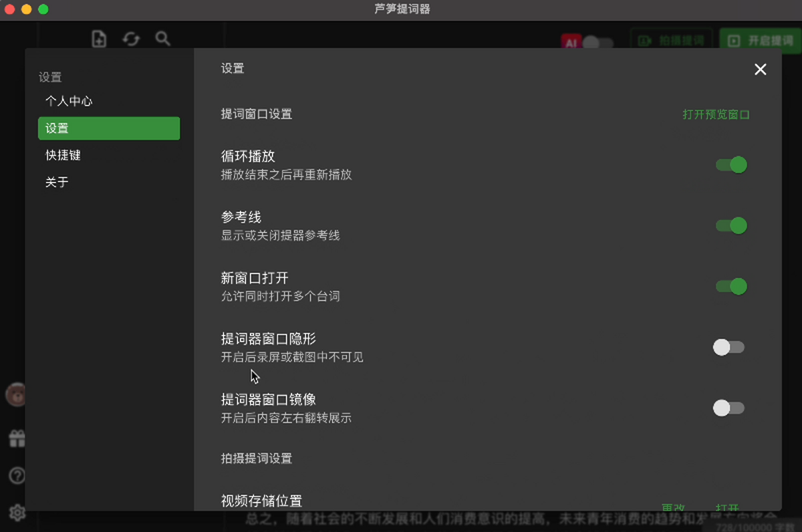Disable the 循环播放 toggle
This screenshot has height=532, width=802.
click(x=730, y=165)
